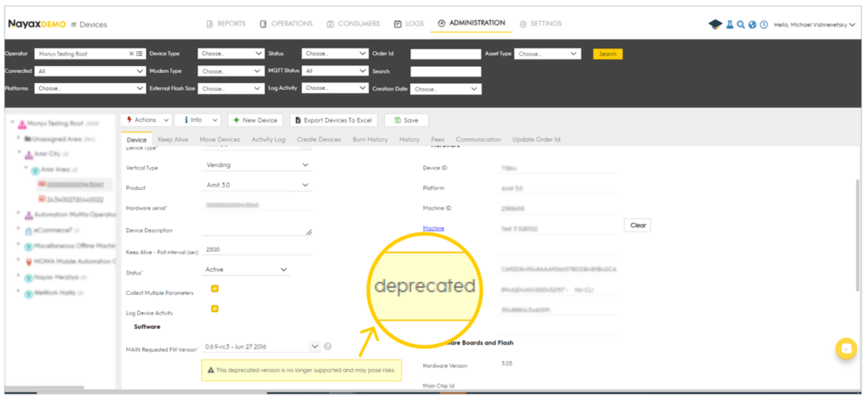Open the Machine link
Screen dimensions: 868x401
pos(433,228)
